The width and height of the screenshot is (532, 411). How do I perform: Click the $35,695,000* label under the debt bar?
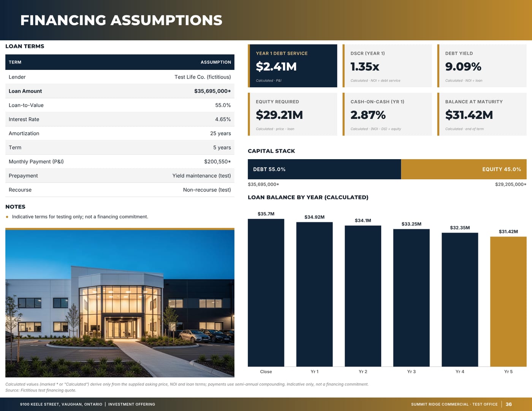click(263, 185)
